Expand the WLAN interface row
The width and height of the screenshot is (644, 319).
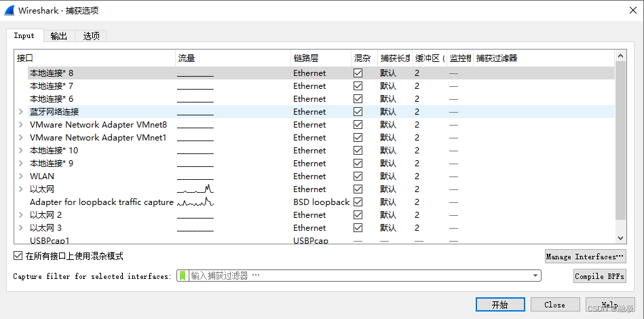click(x=21, y=176)
